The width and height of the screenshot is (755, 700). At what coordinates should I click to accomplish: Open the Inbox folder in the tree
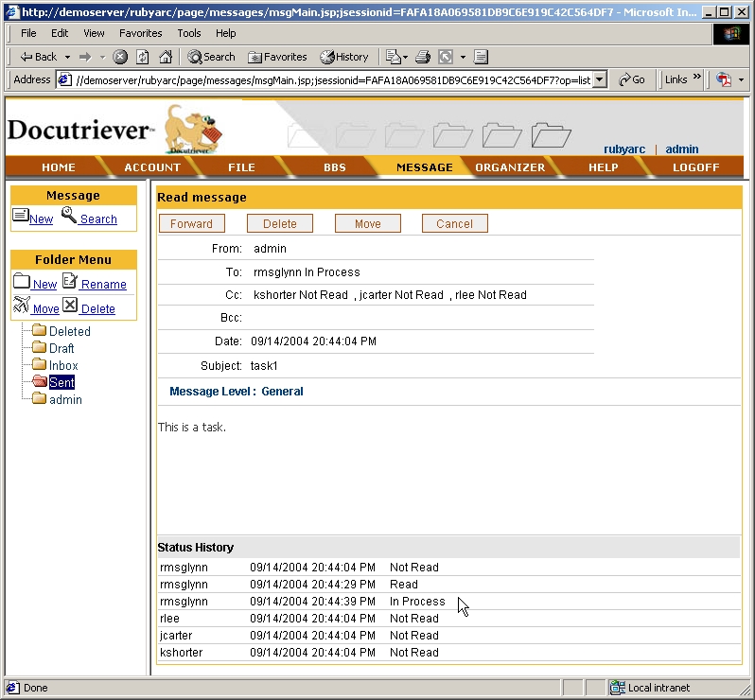(63, 366)
